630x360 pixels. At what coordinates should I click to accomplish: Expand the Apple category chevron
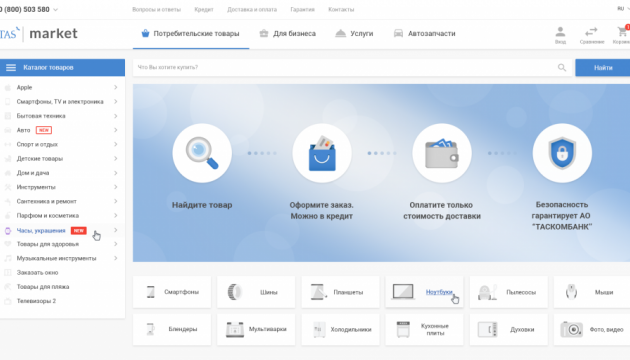tap(116, 87)
